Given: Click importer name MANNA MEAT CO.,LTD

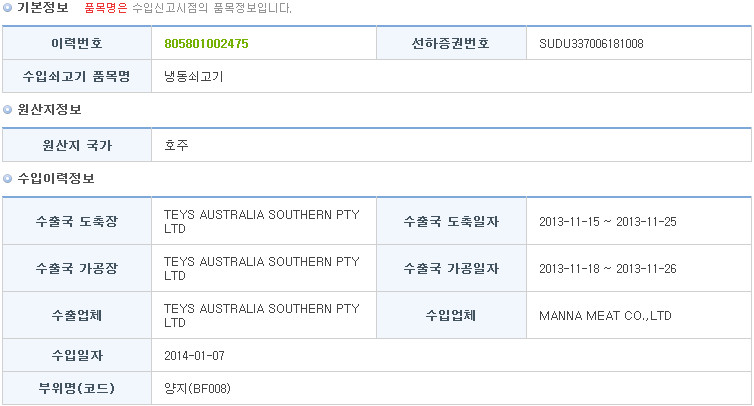Looking at the screenshot, I should click(x=605, y=316).
